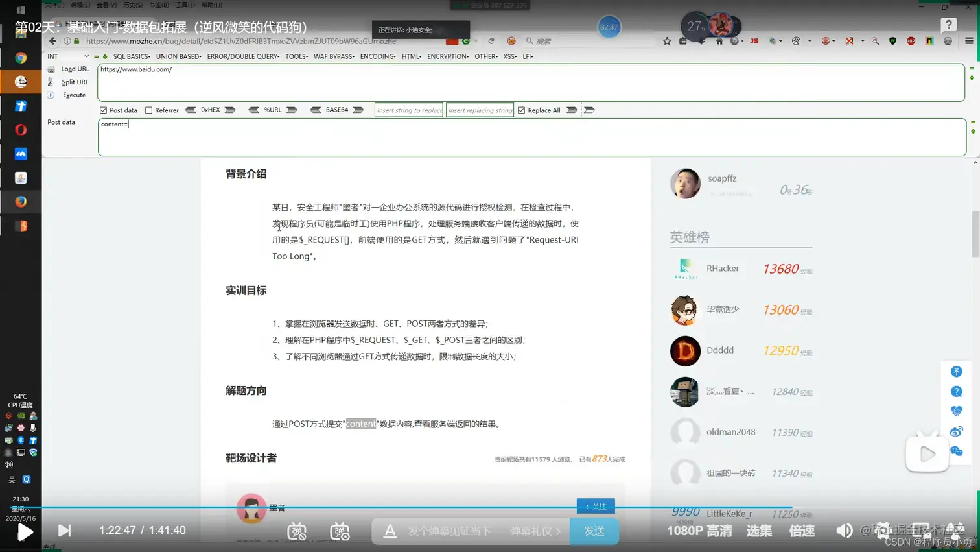
Task: Open the 1080P 高清 quality selector
Action: (x=699, y=531)
